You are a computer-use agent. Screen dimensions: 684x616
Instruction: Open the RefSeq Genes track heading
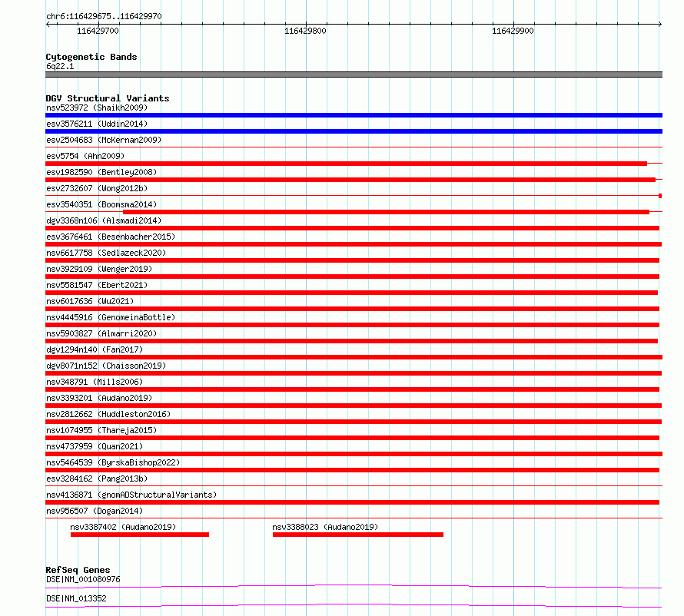pyautogui.click(x=78, y=570)
